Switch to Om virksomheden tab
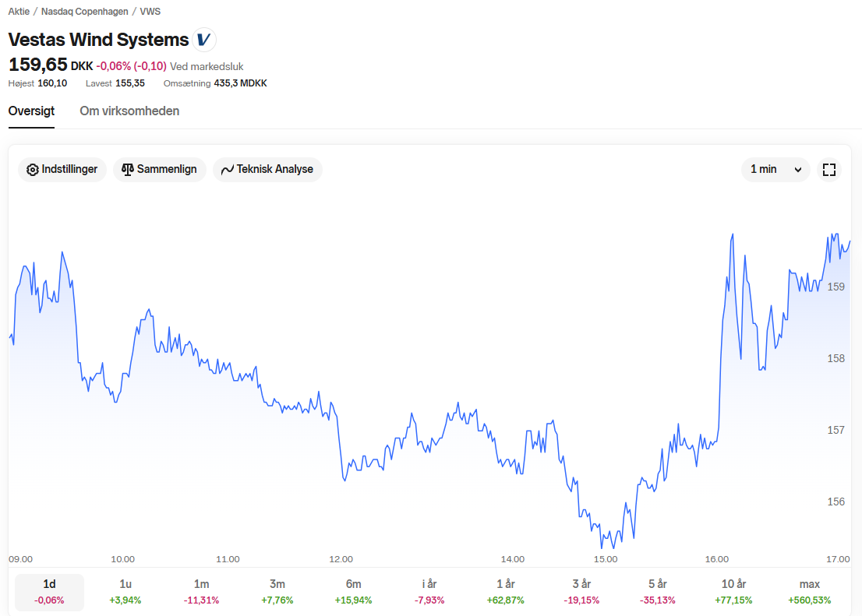 [x=129, y=111]
